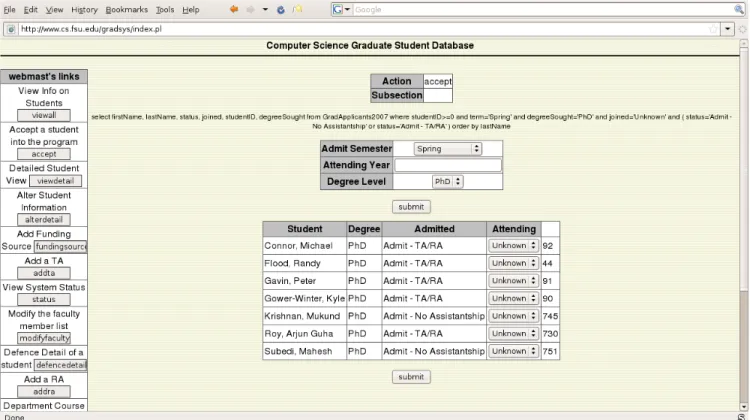Open the File menu

pos(10,10)
